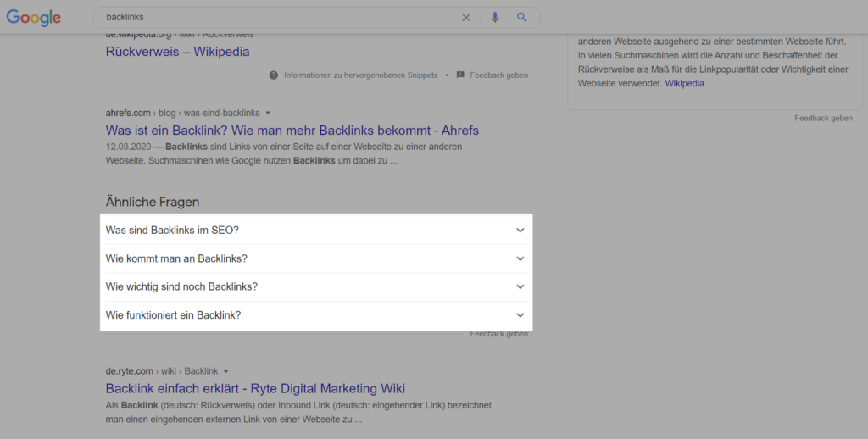Image resolution: width=868 pixels, height=439 pixels.
Task: Click the question mark icon next to snippet information
Action: click(274, 75)
